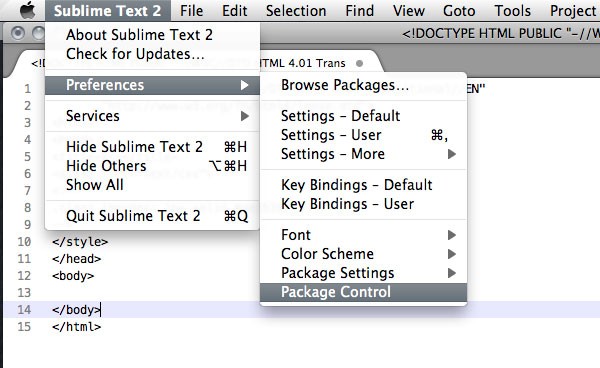600x368 pixels.
Task: Click the </style> line of code
Action: pyautogui.click(x=80, y=242)
